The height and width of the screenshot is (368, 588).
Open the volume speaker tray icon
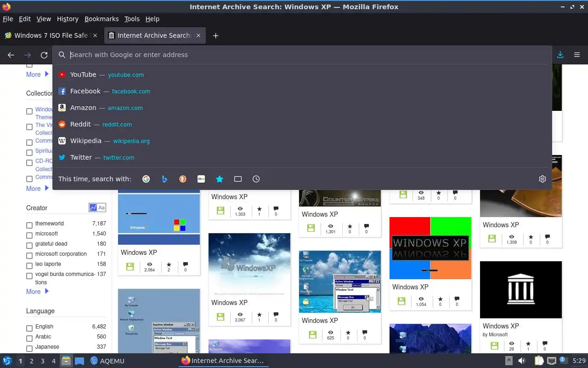click(521, 361)
